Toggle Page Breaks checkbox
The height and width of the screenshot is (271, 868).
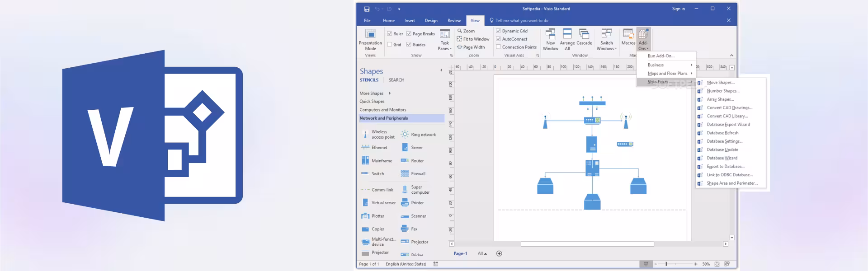point(409,33)
